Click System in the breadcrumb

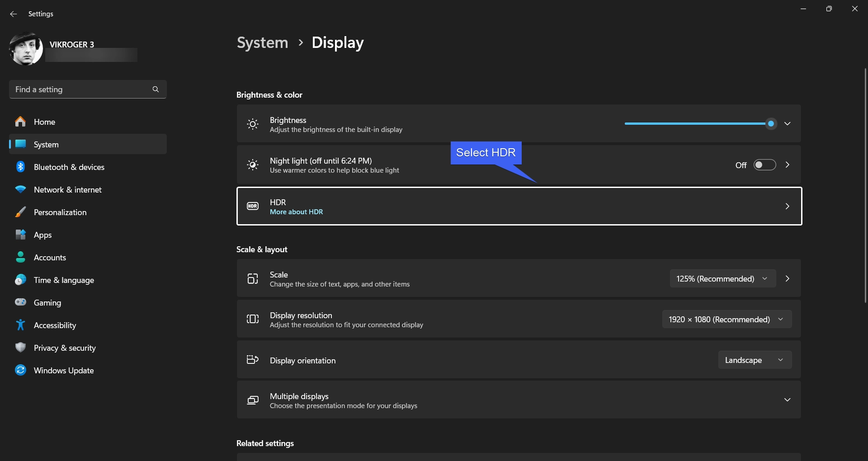point(262,43)
